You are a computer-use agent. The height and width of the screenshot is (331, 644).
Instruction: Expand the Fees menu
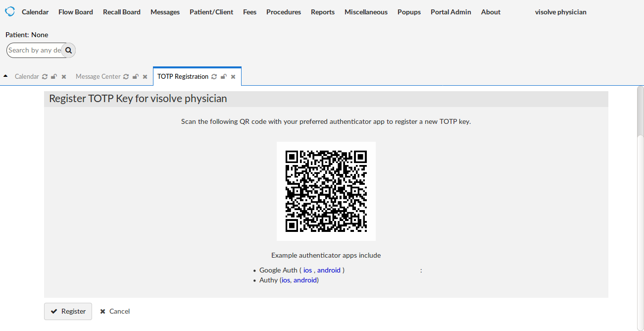coord(250,12)
